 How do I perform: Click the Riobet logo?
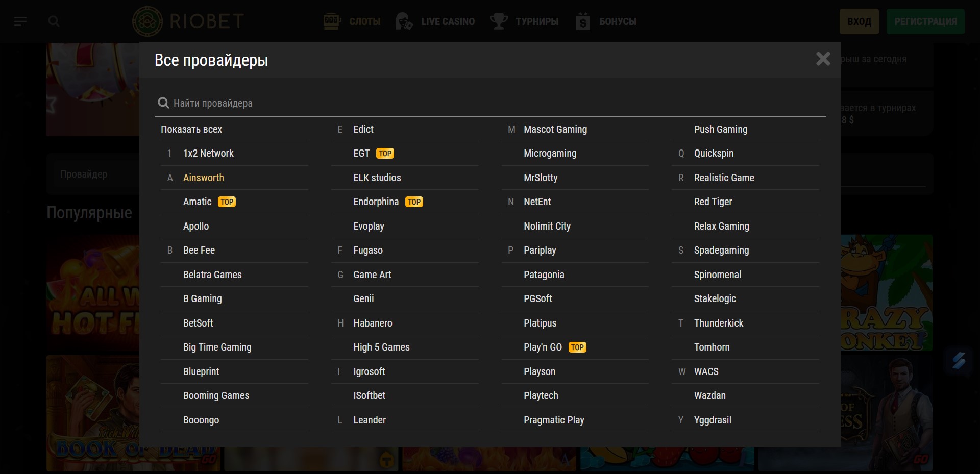coord(188,21)
